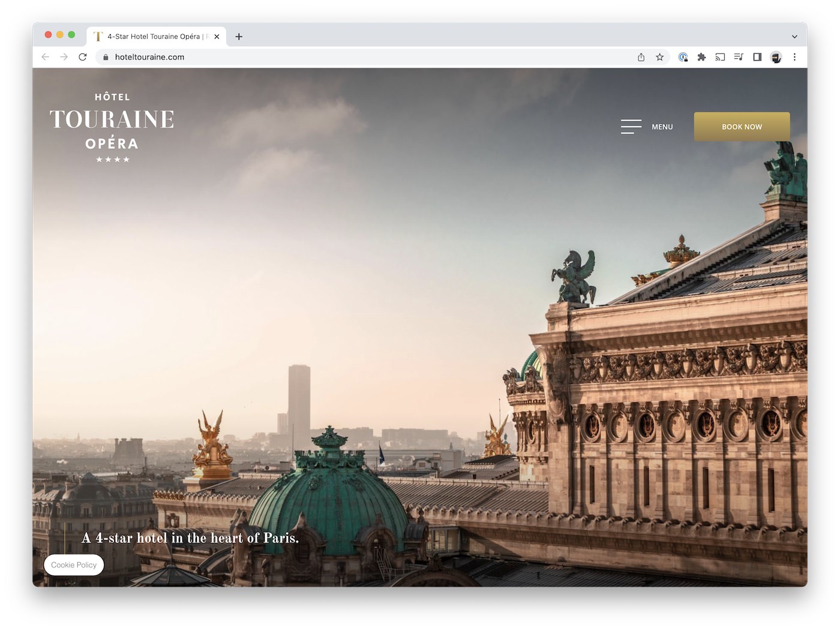Open Chrome's three-dot menu

[x=794, y=57]
